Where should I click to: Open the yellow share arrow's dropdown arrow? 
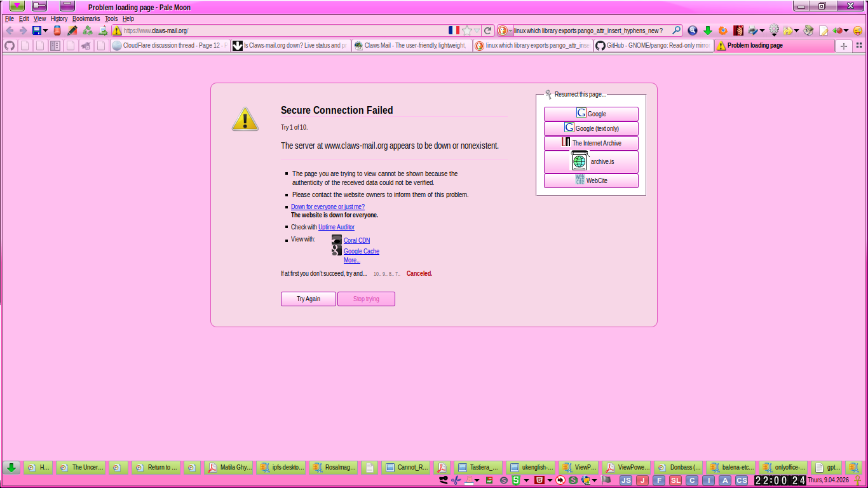pyautogui.click(x=796, y=30)
